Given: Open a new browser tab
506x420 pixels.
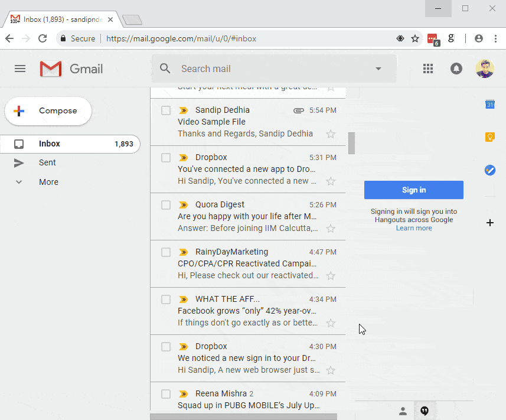Looking at the screenshot, I should point(132,20).
